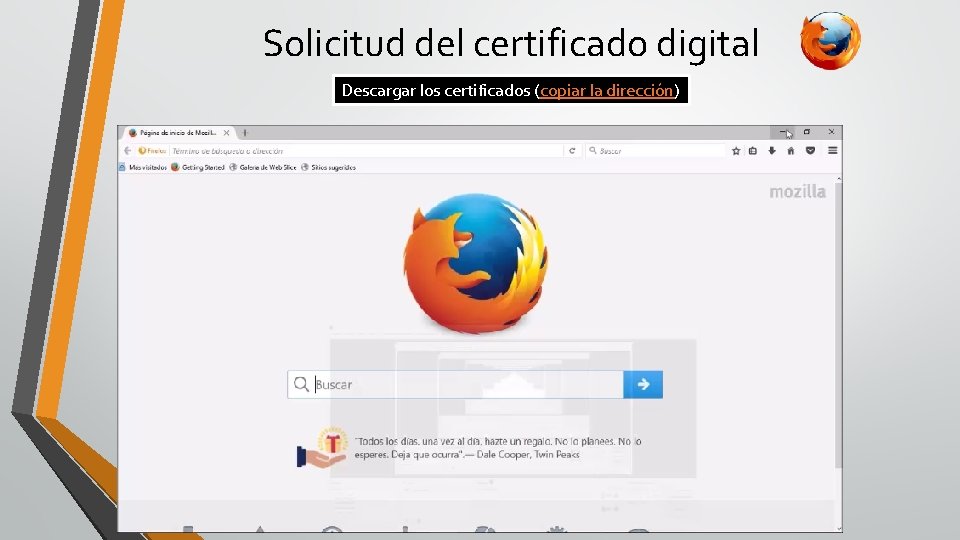Minimize the Firefox window
This screenshot has height=540, width=960.
[x=783, y=132]
